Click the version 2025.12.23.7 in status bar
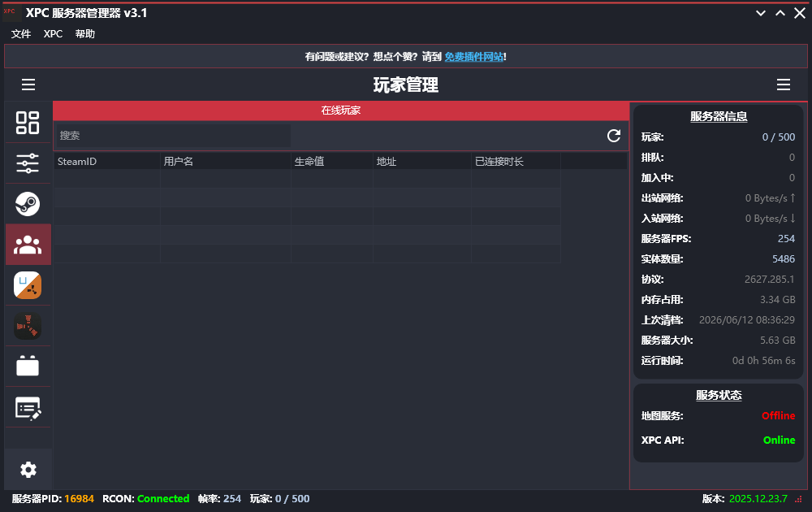 point(758,498)
